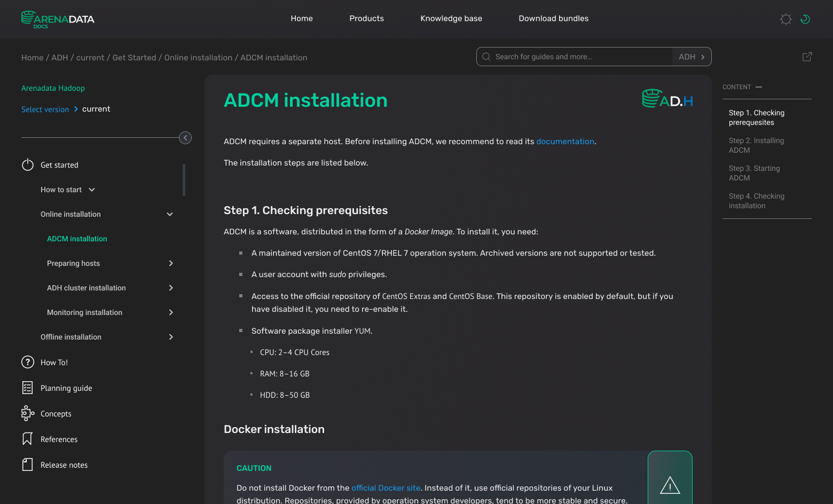Click the How To question mark icon
Image resolution: width=833 pixels, height=504 pixels.
click(28, 362)
